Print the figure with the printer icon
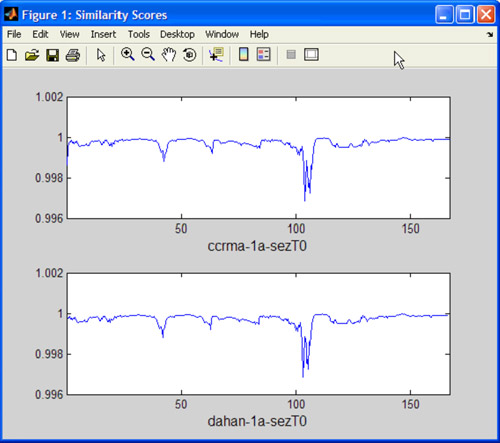 (x=73, y=55)
